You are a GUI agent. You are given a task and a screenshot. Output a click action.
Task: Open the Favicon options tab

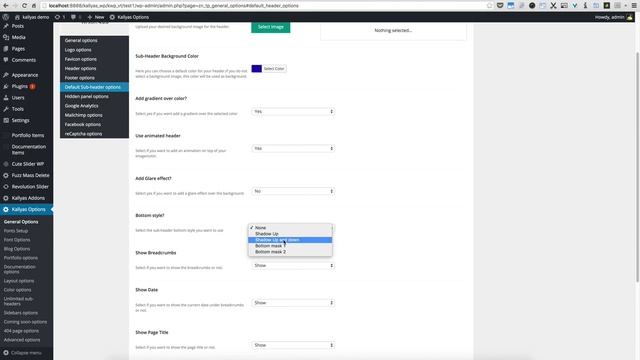pos(94,59)
